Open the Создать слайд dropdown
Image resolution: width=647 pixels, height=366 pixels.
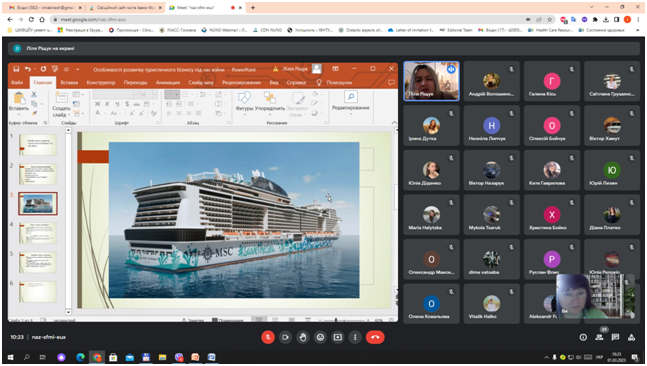61,111
